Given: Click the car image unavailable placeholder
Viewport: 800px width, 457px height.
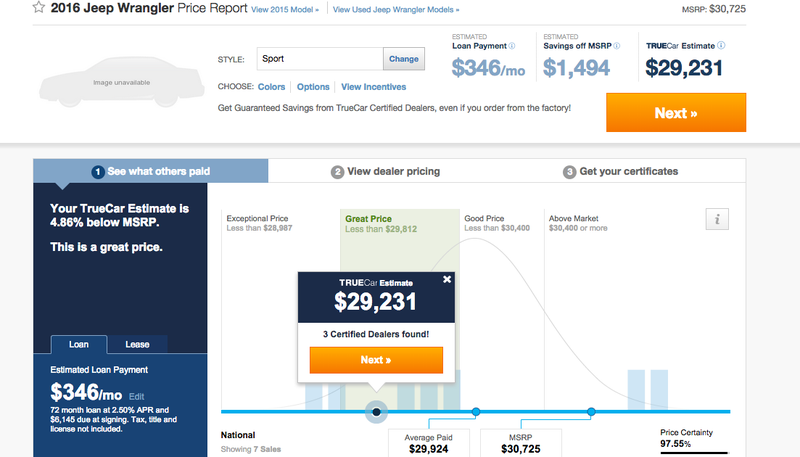Looking at the screenshot, I should click(121, 82).
